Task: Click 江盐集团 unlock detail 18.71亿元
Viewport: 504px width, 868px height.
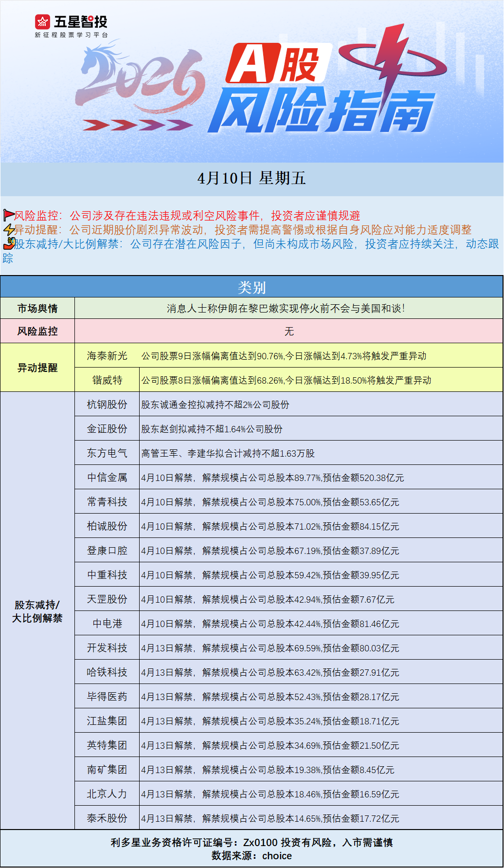Action: (x=270, y=721)
